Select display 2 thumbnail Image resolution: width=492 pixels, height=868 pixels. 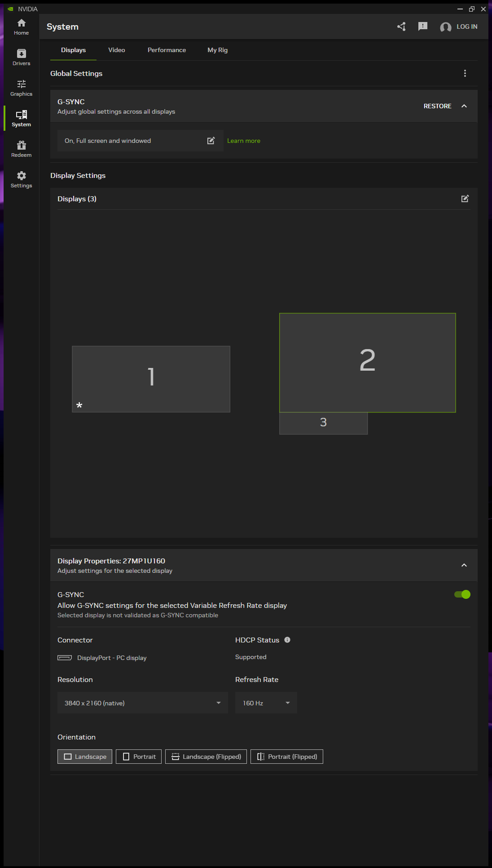click(368, 363)
